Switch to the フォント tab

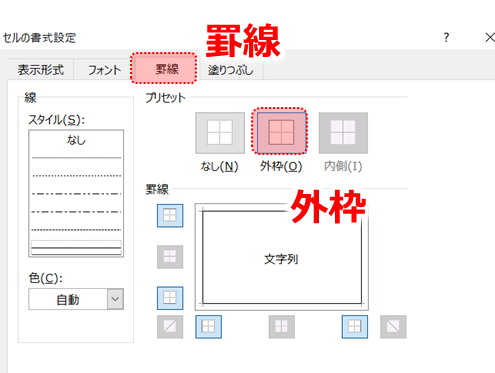[104, 70]
